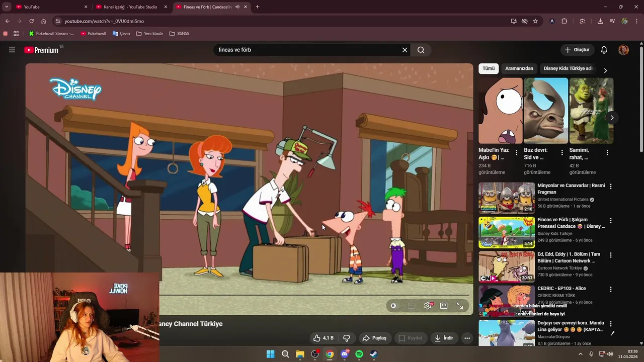
Task: Open options for Buz devri: Sid short
Action: (561, 152)
